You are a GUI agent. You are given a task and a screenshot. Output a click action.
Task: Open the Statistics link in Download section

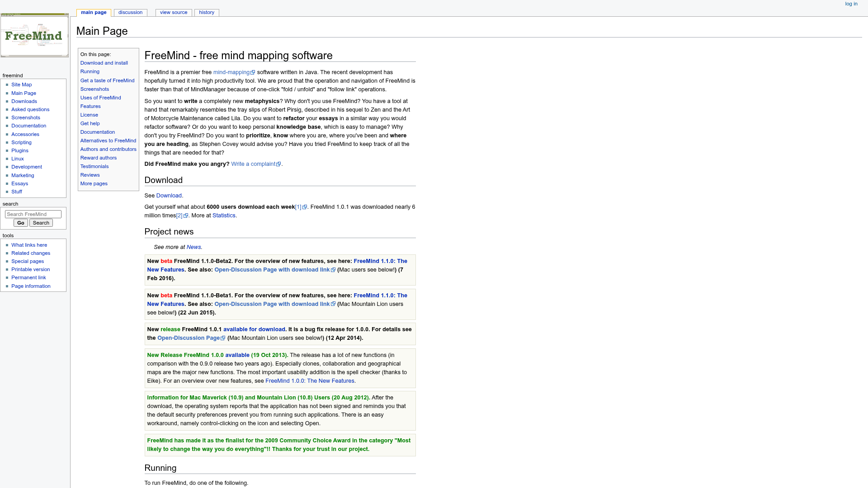[224, 216]
